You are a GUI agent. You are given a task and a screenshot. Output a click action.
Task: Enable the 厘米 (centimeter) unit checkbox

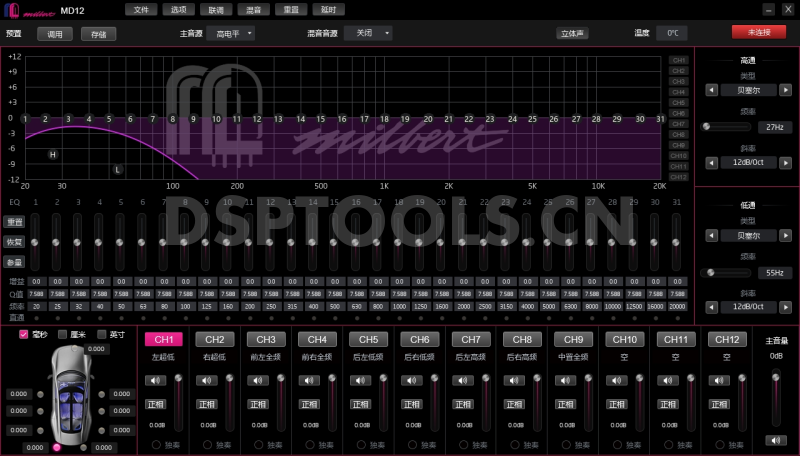pos(62,334)
